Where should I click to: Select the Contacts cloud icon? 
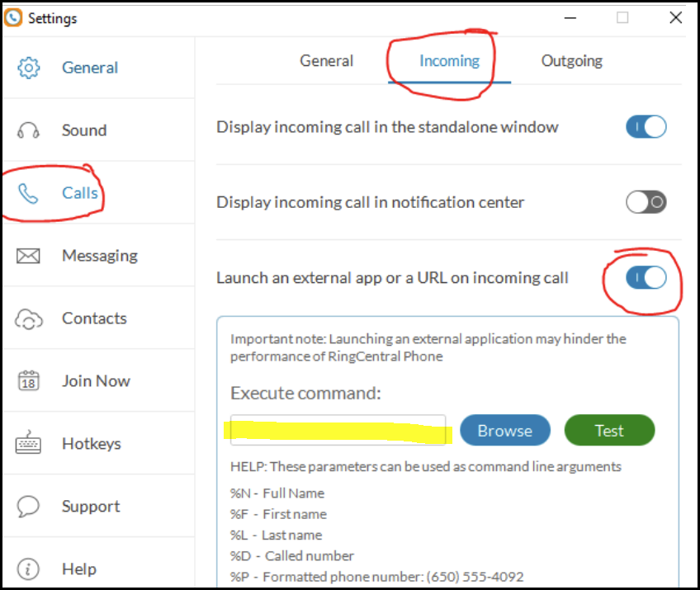tap(29, 318)
